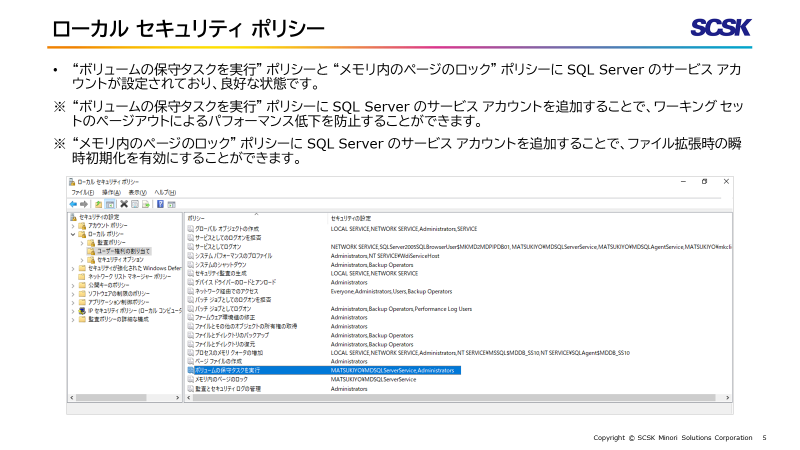
Task: Expand the アカウント ポリシー tree node
Action: tap(73, 226)
